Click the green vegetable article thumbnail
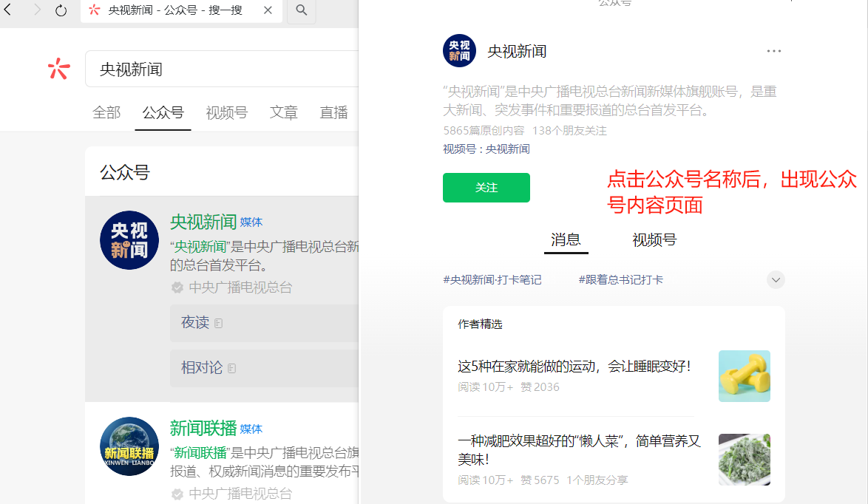Viewport: 868px width, 504px height. tap(744, 460)
